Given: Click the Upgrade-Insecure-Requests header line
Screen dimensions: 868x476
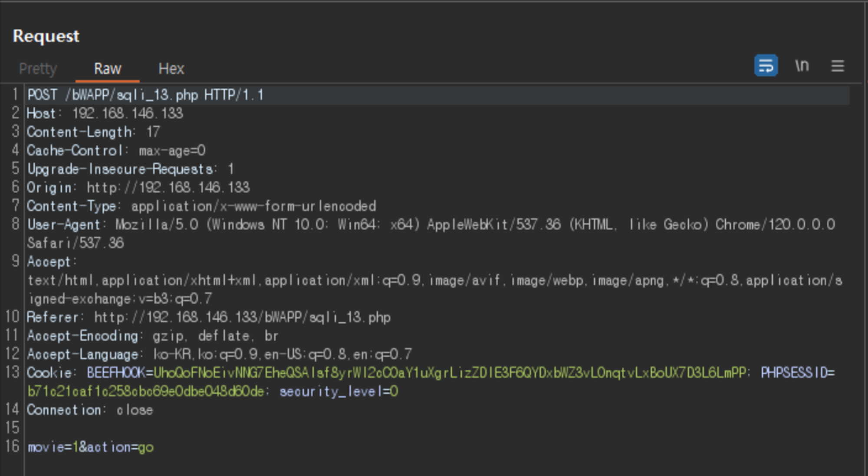Looking at the screenshot, I should 131,169.
